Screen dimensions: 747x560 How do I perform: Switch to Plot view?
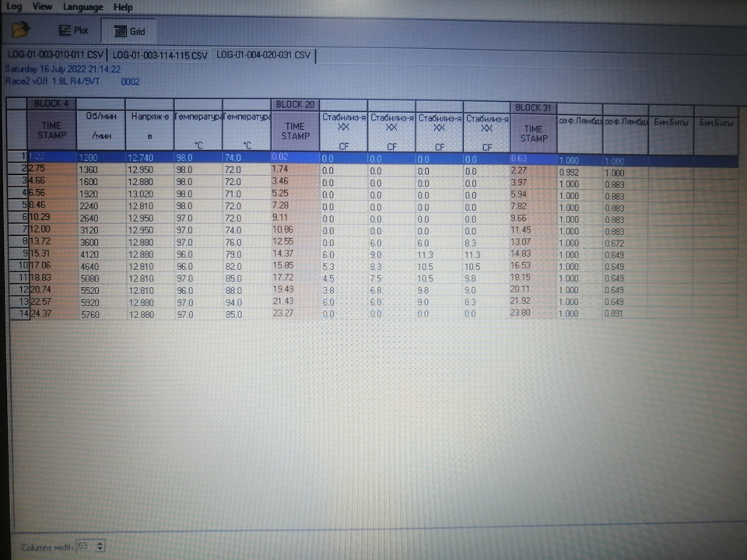pos(73,31)
